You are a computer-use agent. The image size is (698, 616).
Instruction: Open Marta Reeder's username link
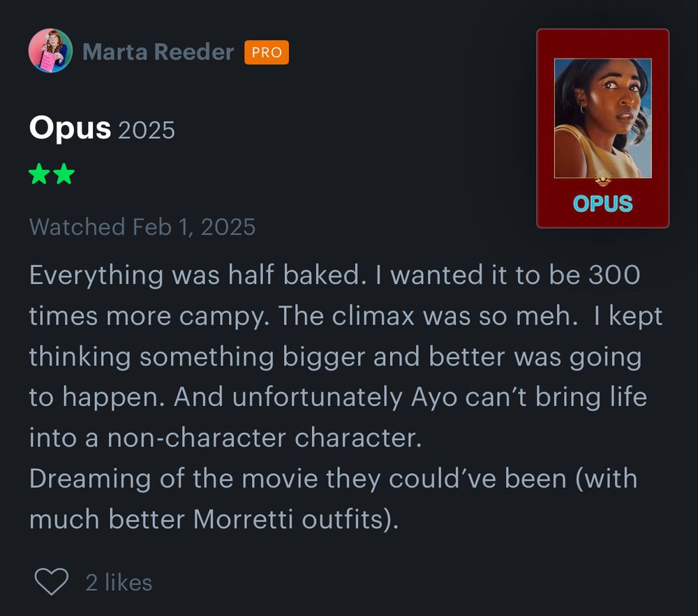click(158, 52)
